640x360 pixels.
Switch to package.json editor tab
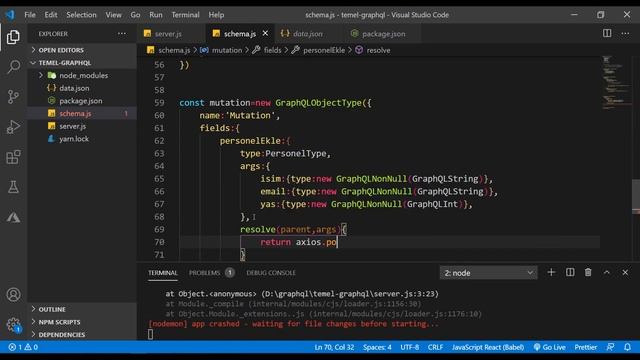coord(383,34)
